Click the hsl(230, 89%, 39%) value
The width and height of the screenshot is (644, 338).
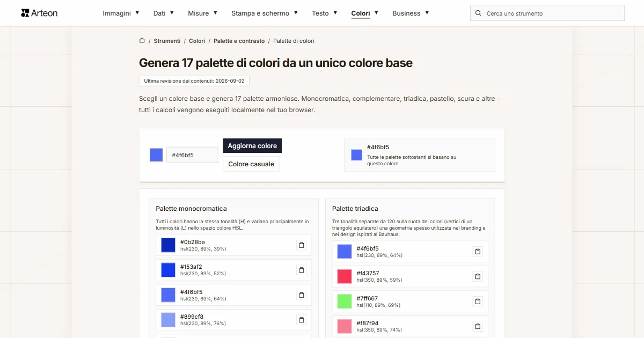(203, 249)
